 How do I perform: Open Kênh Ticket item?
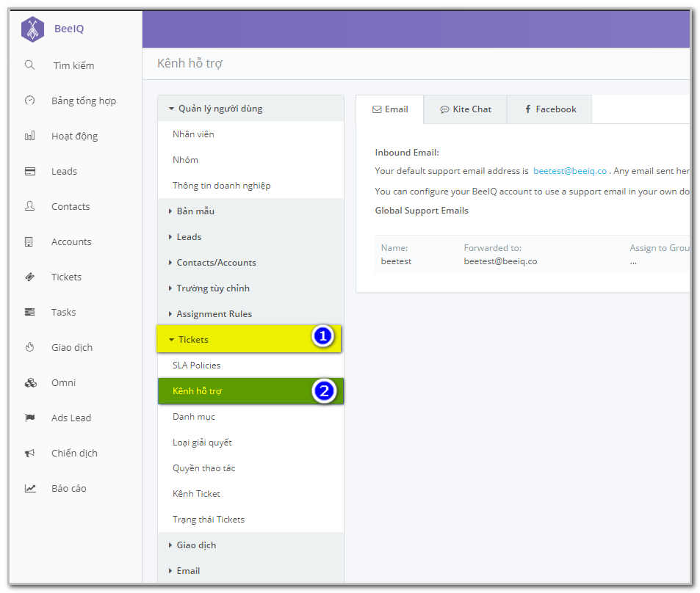[x=251, y=494]
